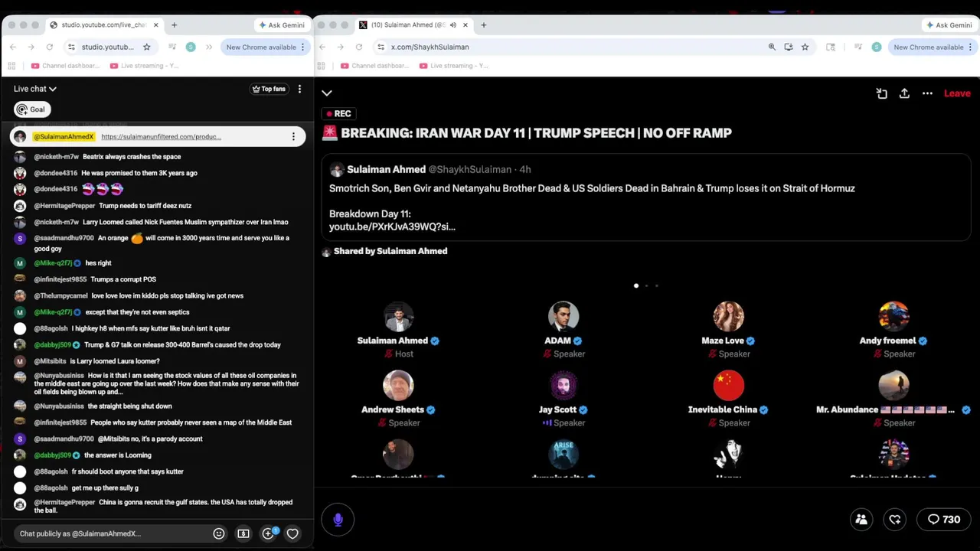Click Mr. Abundance speaker avatar
The image size is (980, 551).
[893, 385]
